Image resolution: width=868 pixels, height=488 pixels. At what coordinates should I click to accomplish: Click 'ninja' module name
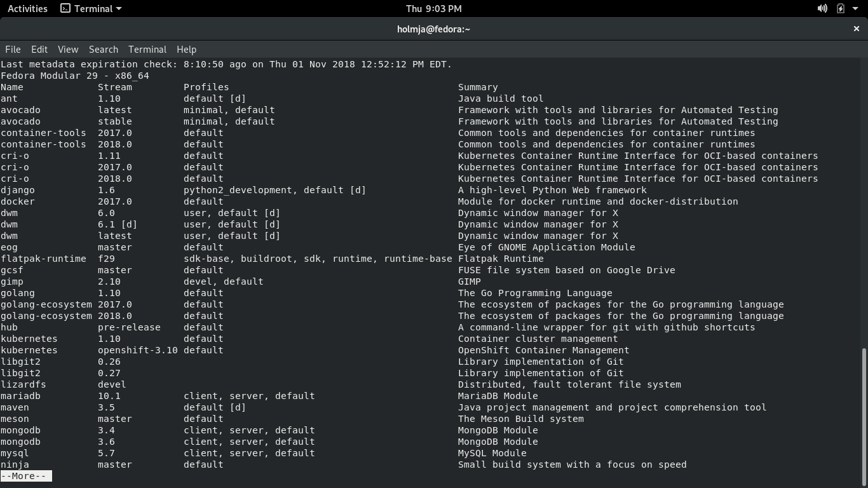15,464
